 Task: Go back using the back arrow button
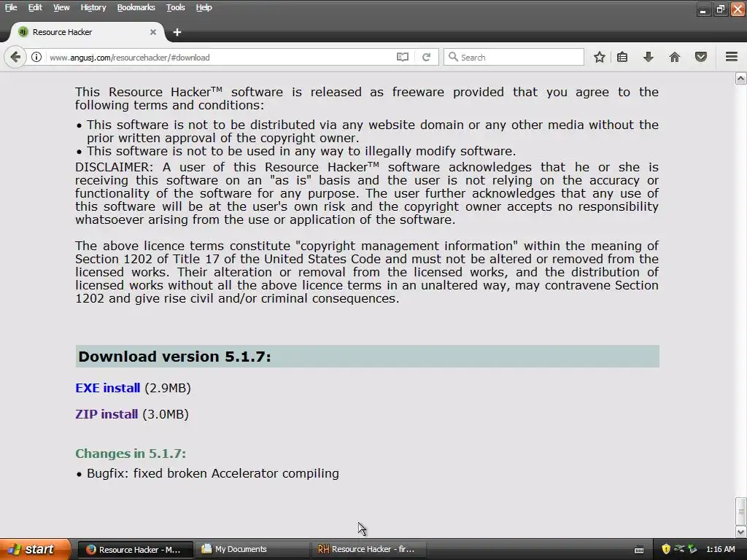(15, 57)
